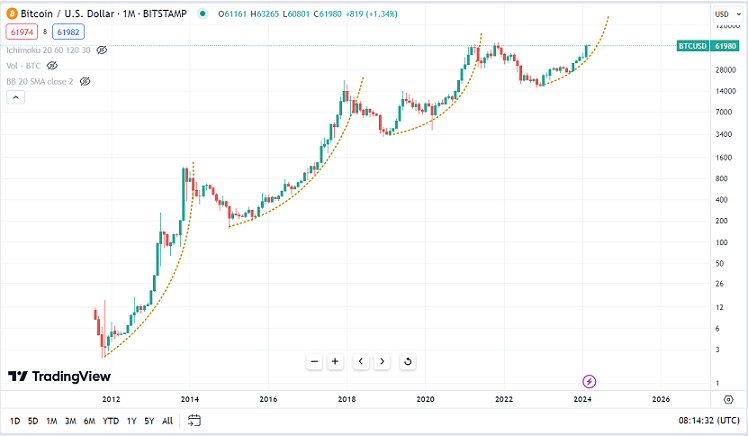Select the YTD time range
The width and height of the screenshot is (748, 436).
coord(111,421)
